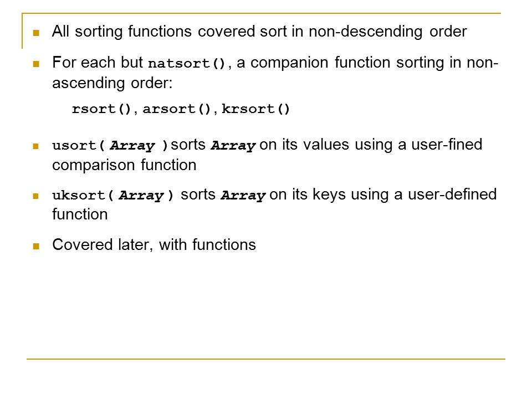Click the bullet before 'usort( Array )'
This screenshot has width=532, height=399.
pos(36,146)
